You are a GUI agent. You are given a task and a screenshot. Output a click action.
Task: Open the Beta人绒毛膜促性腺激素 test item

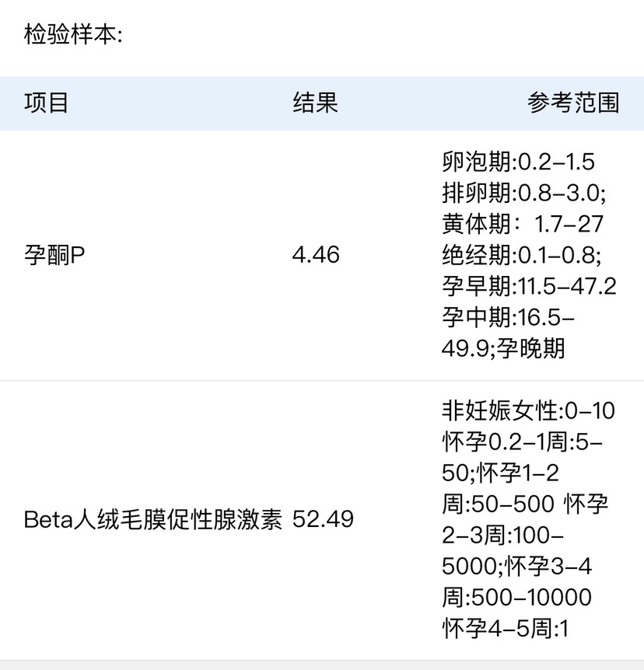(152, 519)
